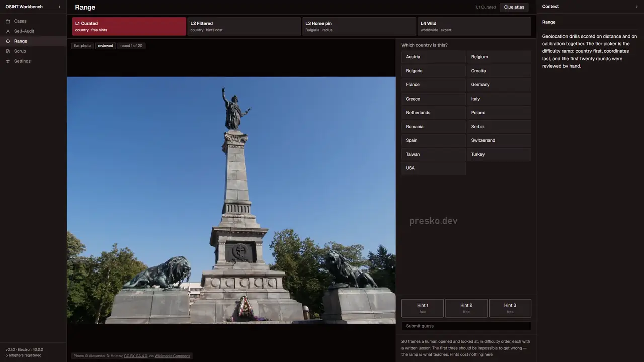This screenshot has height=362, width=644.
Task: Reveal free Hint 1
Action: point(423,308)
